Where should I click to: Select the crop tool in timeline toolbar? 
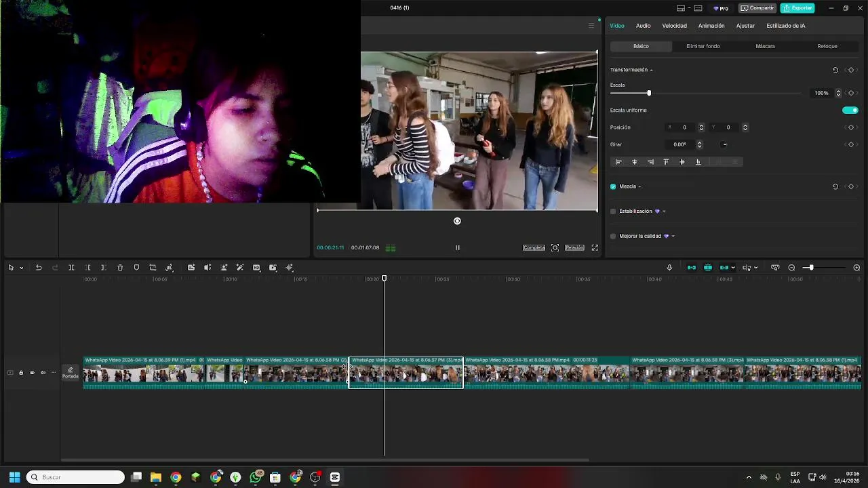coord(153,268)
